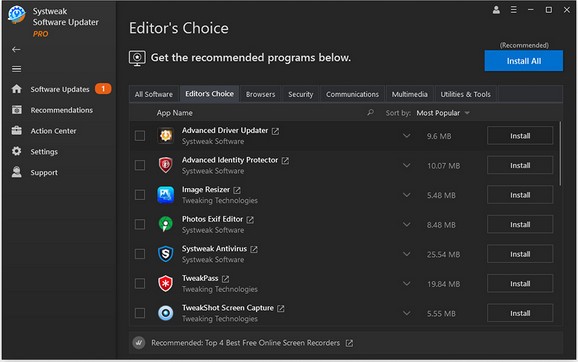Check the Advanced Driver Updater checkbox
The height and width of the screenshot is (362, 578).
click(x=140, y=136)
